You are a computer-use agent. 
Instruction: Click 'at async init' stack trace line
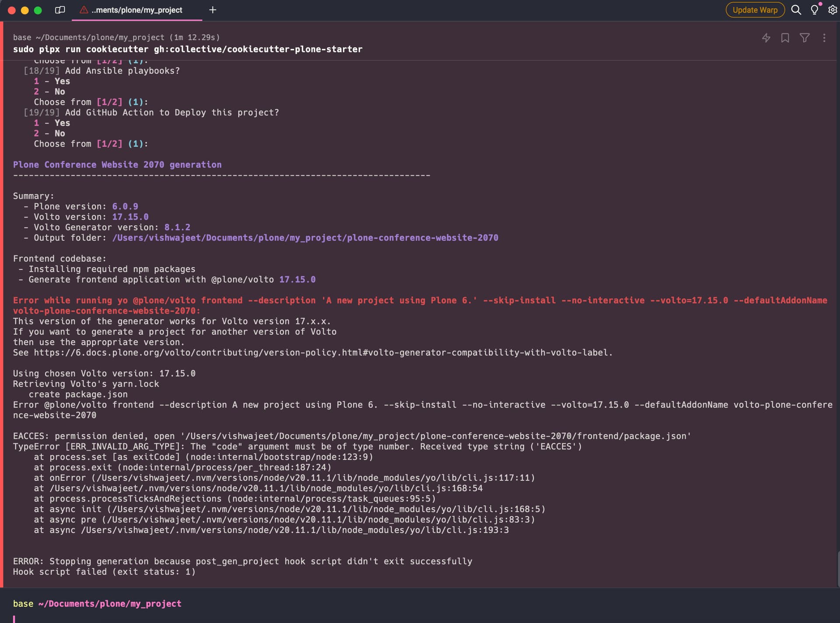[x=290, y=509]
